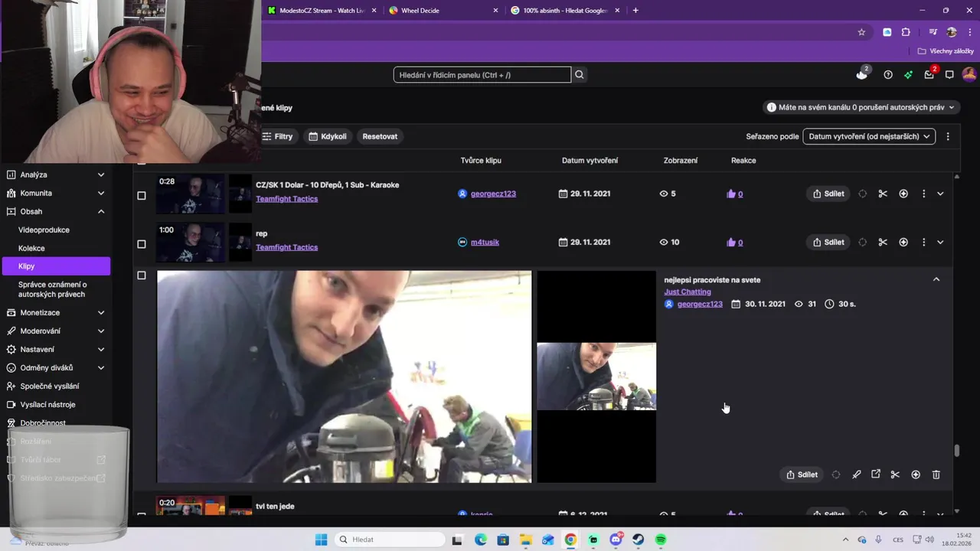980x551 pixels.
Task: Expand the Komunita sidebar section
Action: click(101, 193)
